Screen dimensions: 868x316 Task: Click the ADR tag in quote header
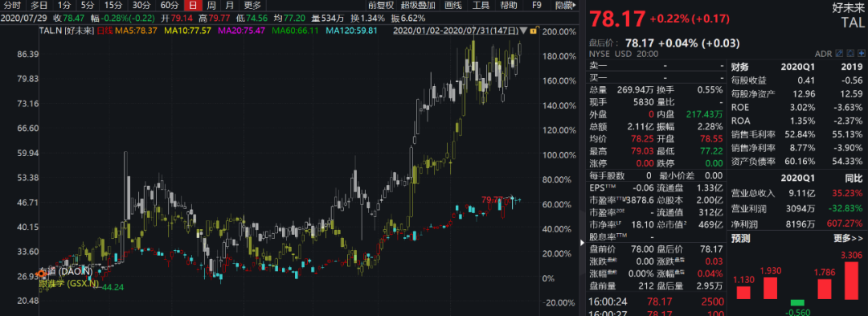[x=823, y=54]
